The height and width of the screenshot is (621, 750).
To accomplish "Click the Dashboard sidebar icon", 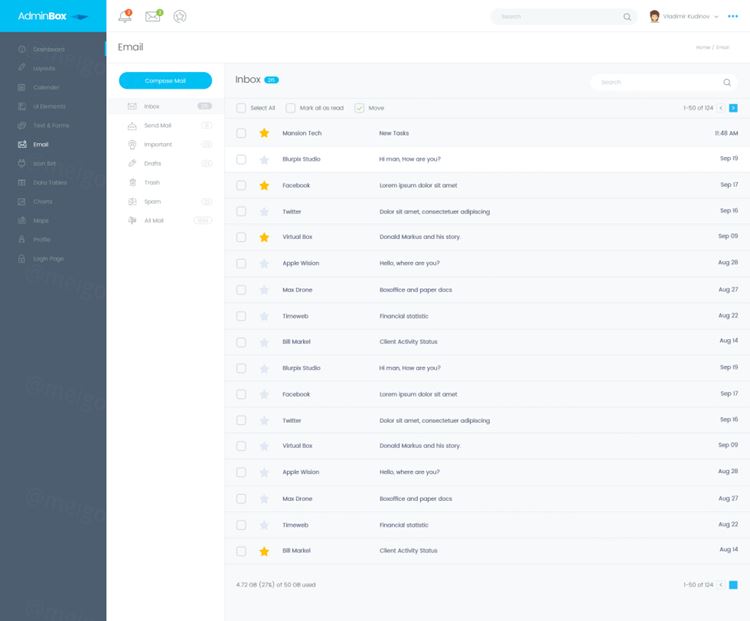I will point(22,49).
